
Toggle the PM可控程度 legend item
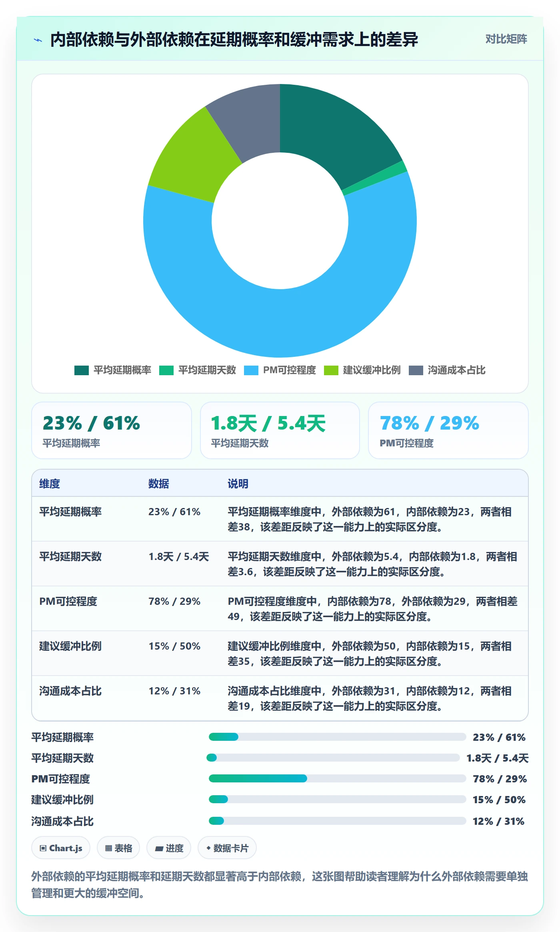coord(280,370)
